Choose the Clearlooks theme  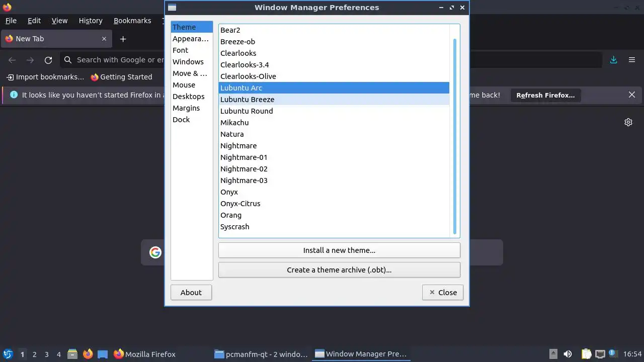[334, 53]
